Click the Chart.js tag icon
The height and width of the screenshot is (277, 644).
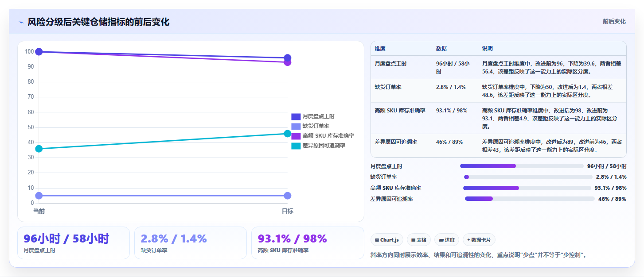point(377,240)
